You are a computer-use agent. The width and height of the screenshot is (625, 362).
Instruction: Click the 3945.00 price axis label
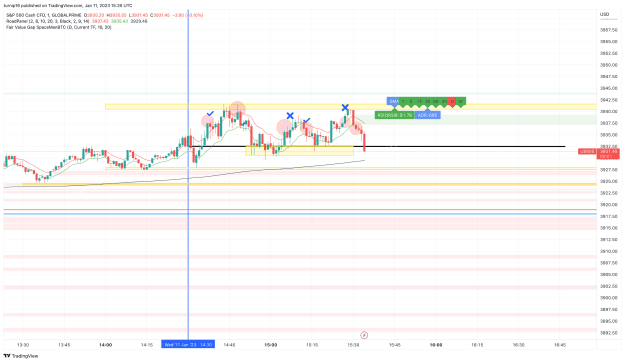tap(609, 88)
